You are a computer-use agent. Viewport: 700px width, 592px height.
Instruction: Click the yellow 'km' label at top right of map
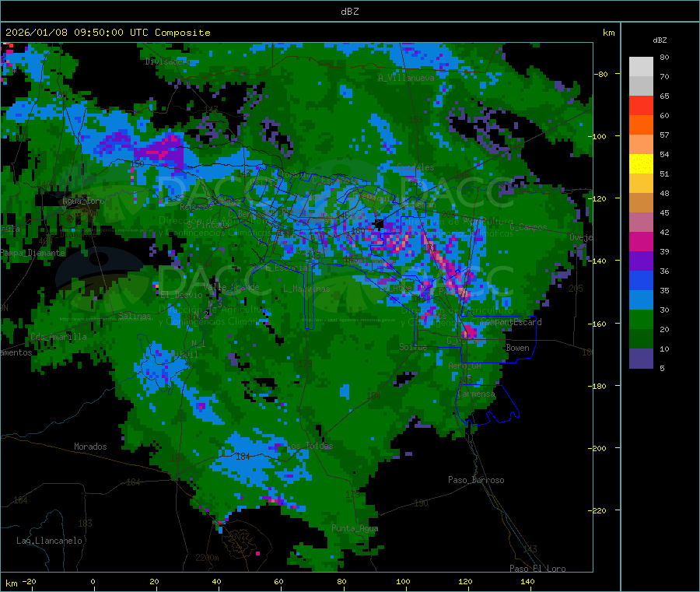[x=608, y=33]
